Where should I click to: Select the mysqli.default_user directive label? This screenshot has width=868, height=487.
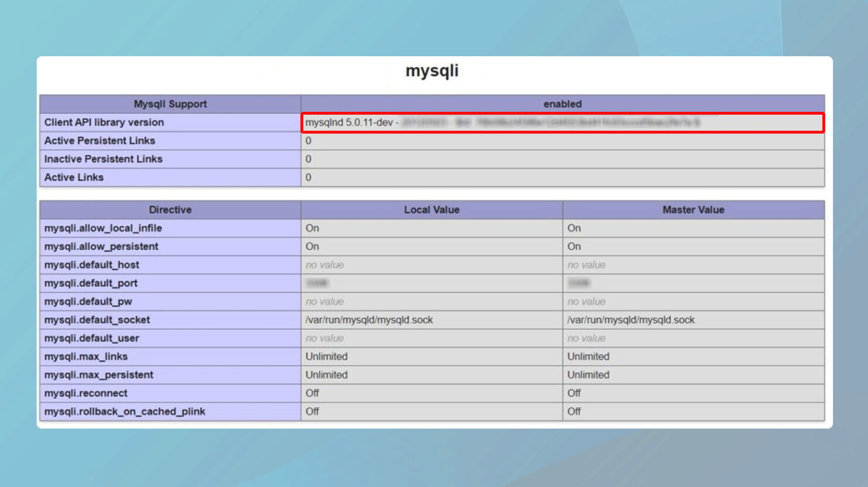(x=92, y=338)
